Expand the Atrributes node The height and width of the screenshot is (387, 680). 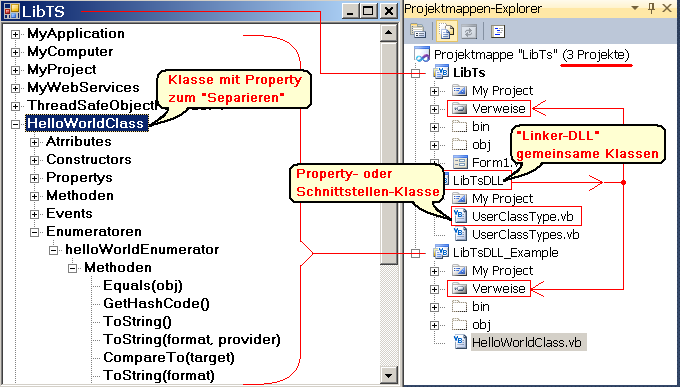click(x=34, y=142)
